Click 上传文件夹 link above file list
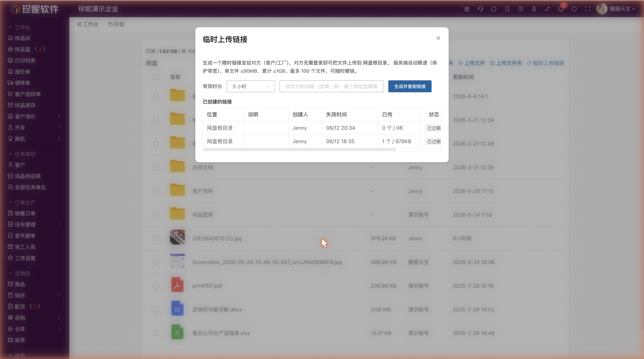 [x=506, y=63]
